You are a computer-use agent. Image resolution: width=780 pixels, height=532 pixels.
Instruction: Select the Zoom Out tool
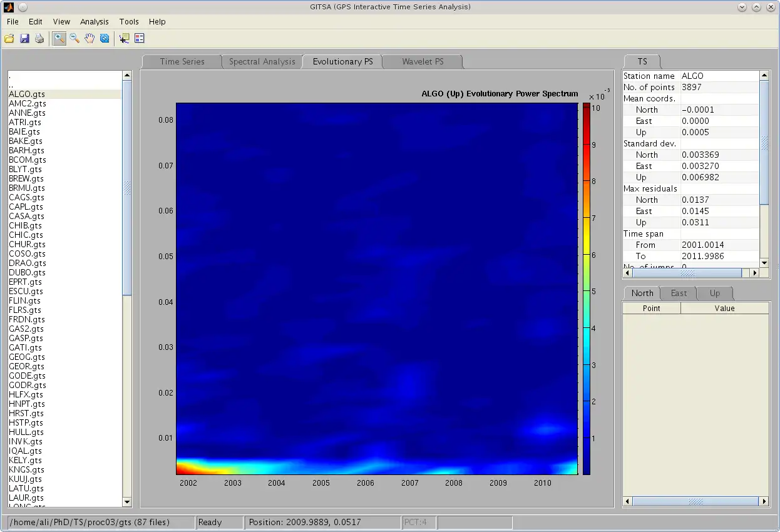pyautogui.click(x=74, y=39)
